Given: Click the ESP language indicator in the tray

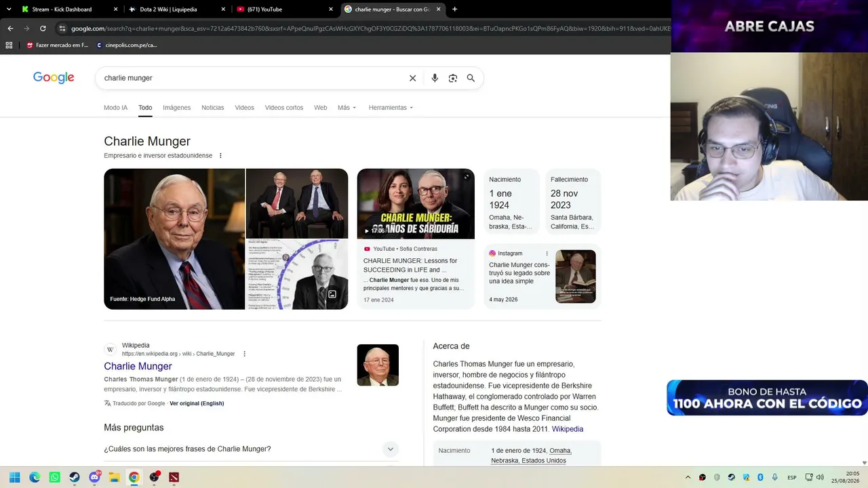Looking at the screenshot, I should point(792,478).
